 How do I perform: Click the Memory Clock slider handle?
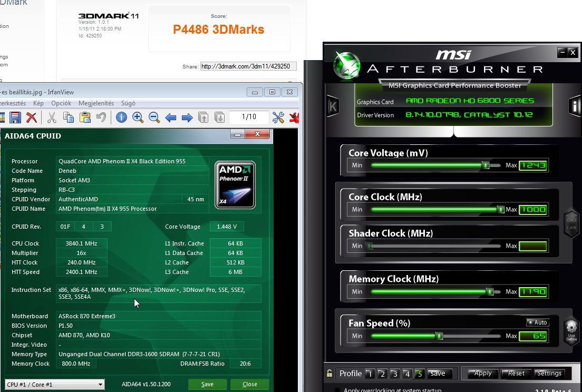(x=490, y=291)
